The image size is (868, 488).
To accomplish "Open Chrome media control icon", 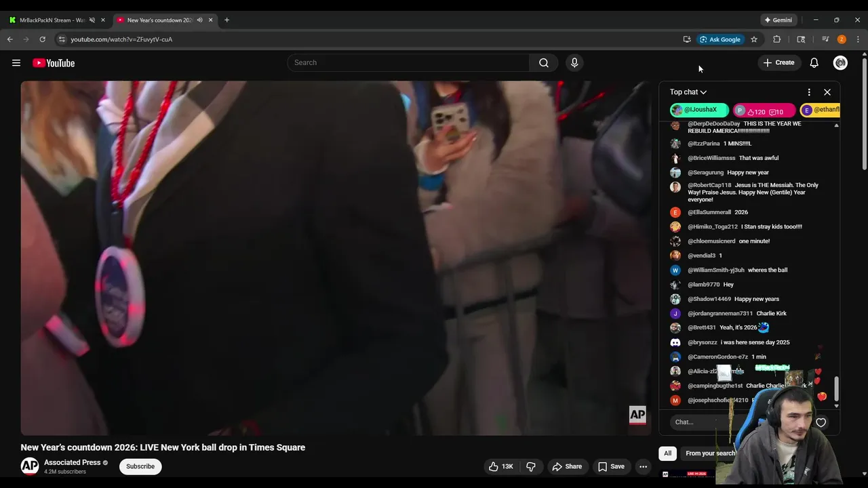I will [825, 39].
